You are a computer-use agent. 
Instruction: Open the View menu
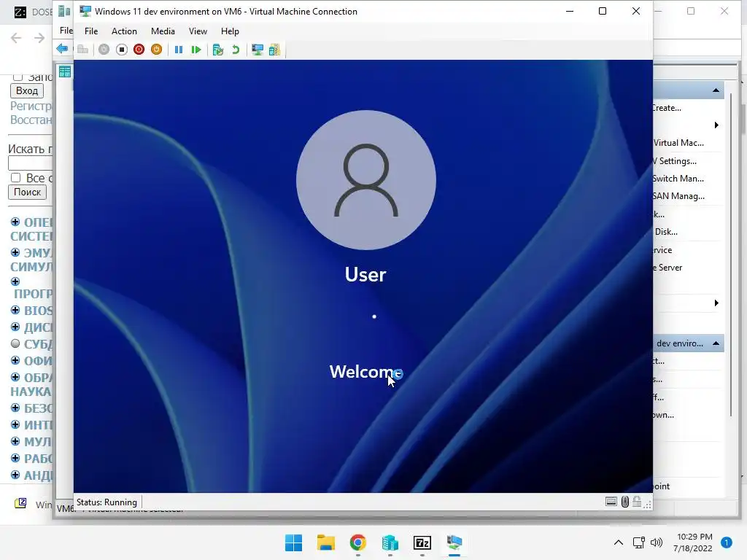[198, 31]
